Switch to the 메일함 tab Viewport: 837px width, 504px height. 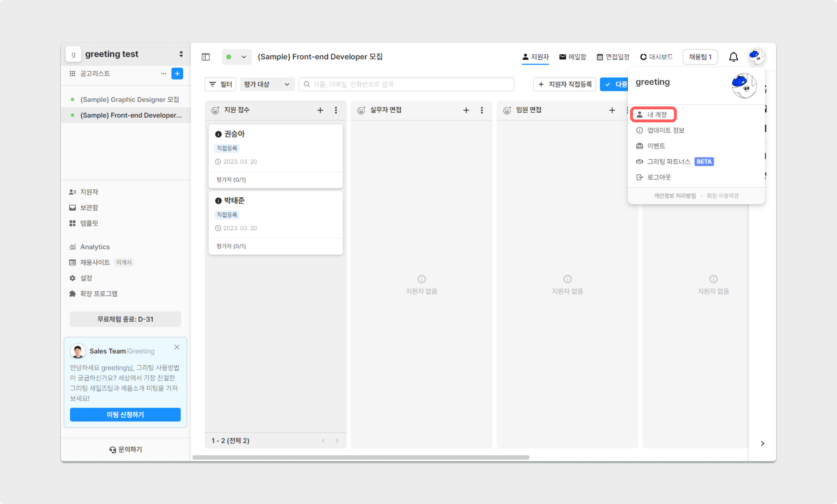[572, 57]
